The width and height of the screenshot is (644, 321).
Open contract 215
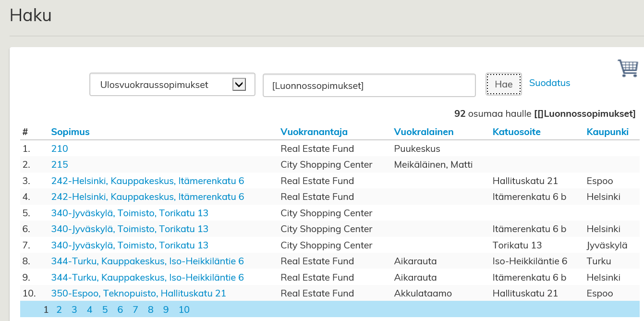coord(60,164)
